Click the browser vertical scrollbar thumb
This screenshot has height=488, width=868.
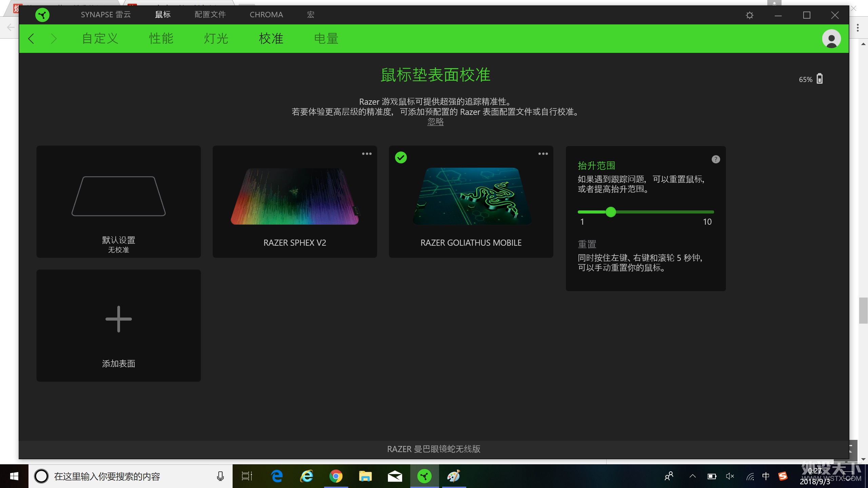[863, 310]
